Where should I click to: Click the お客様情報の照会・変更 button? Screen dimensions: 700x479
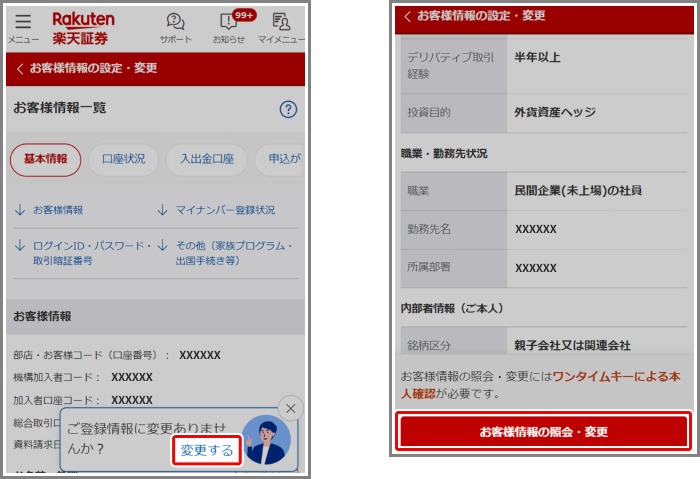(543, 432)
